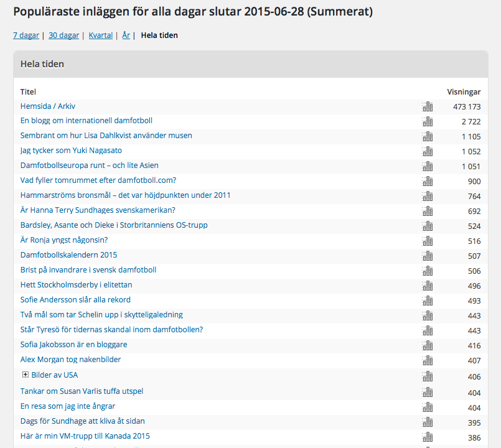
Task: Expand the Bilder av USA entry
Action: (x=26, y=375)
